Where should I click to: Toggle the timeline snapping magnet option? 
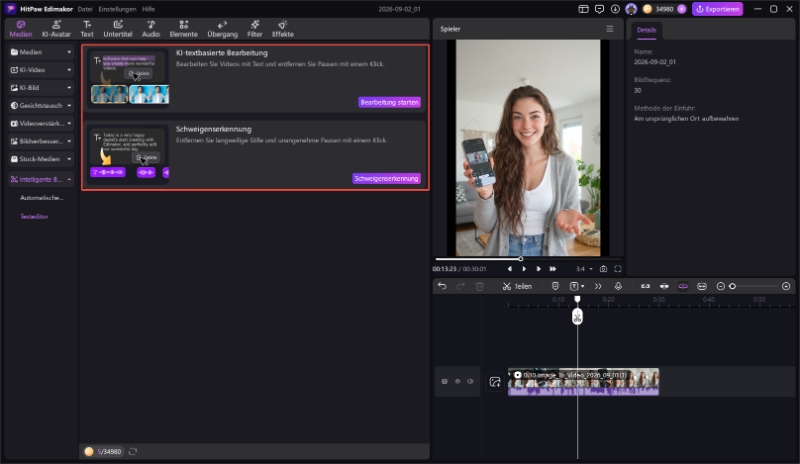click(x=664, y=286)
